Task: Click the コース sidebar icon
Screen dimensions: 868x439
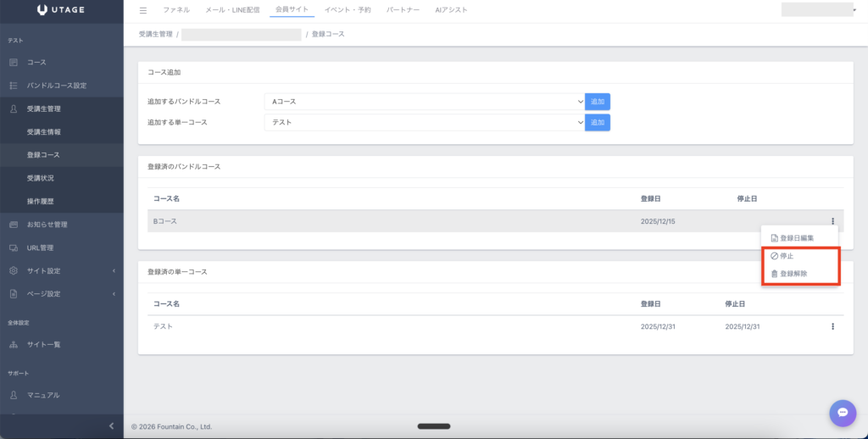Action: pyautogui.click(x=14, y=63)
